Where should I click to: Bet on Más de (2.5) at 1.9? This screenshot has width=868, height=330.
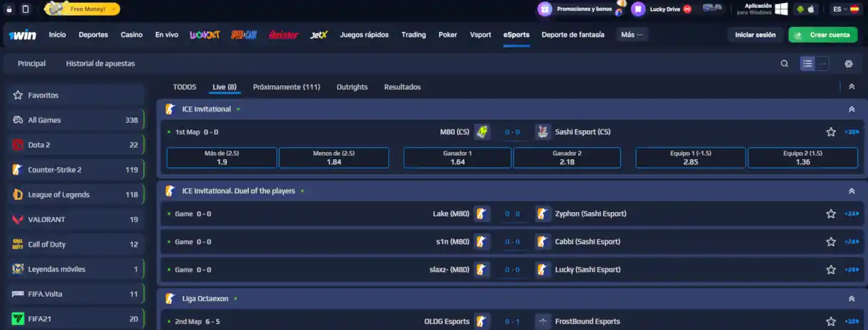tap(222, 158)
